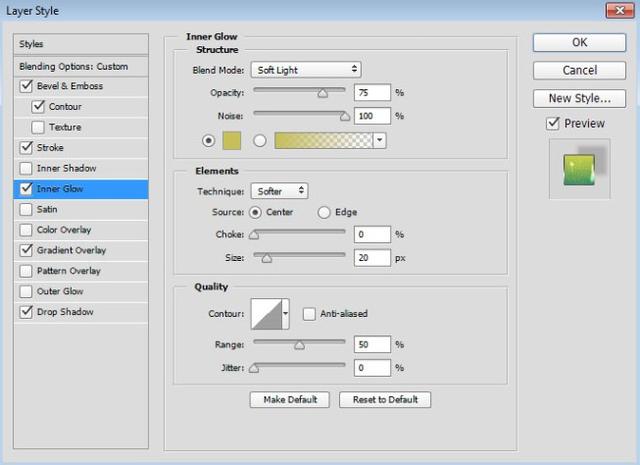
Task: Open the gradient picker dropdown arrow
Action: coord(379,141)
